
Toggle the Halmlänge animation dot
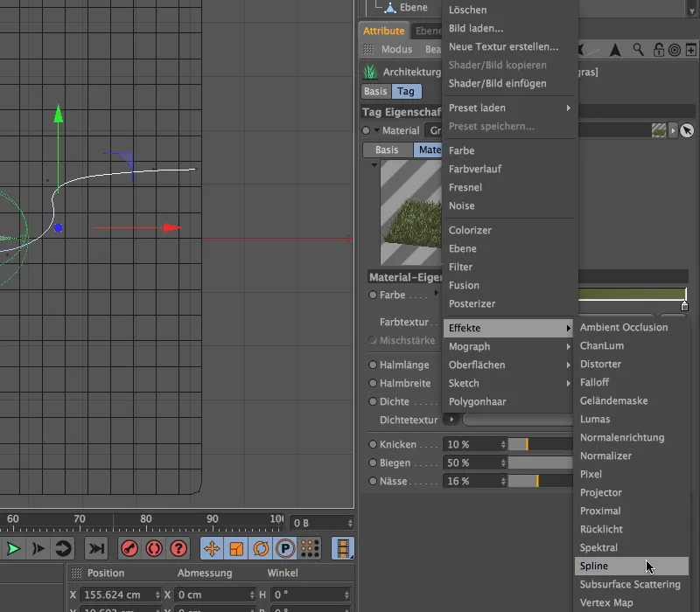373,365
